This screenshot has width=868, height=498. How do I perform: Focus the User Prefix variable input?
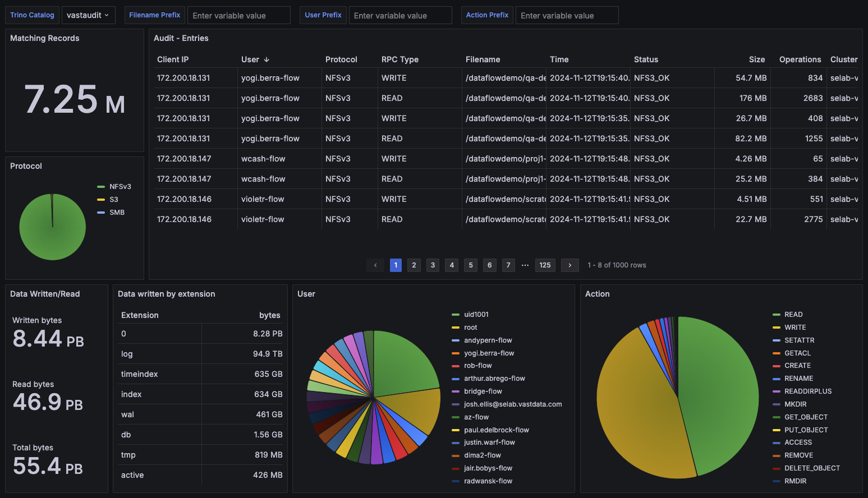click(x=400, y=15)
